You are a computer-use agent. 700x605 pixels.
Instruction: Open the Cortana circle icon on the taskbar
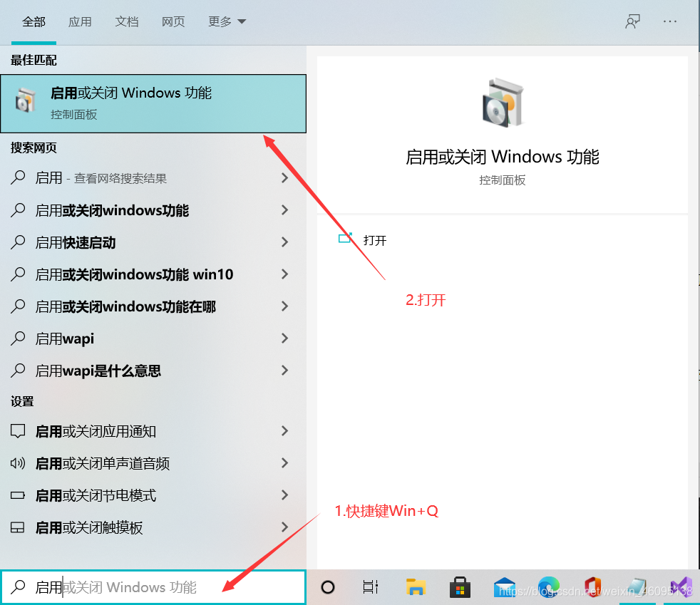(328, 587)
